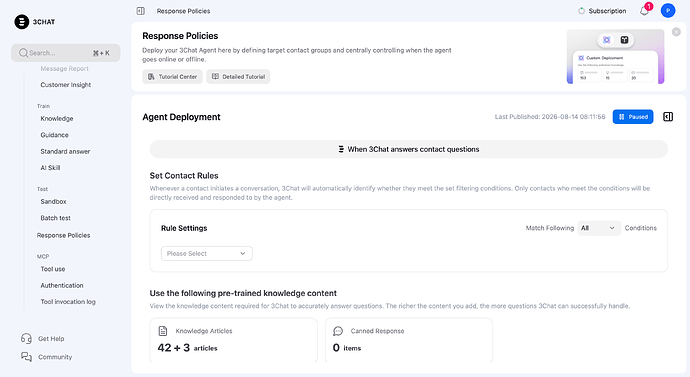Open Authentication under MCP
This screenshot has height=377, width=690.
62,285
